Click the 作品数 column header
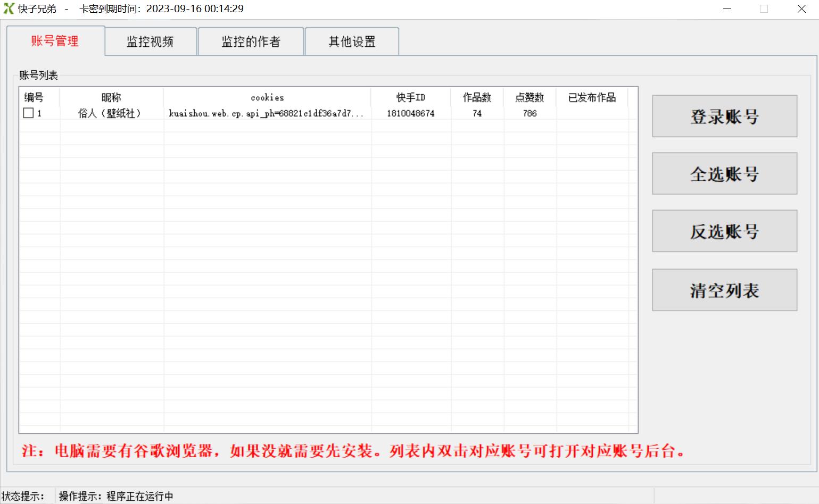The height and width of the screenshot is (504, 819). [x=477, y=97]
